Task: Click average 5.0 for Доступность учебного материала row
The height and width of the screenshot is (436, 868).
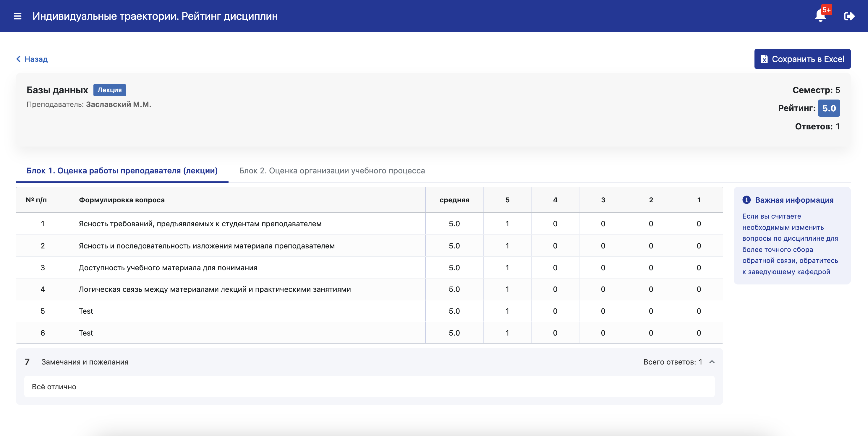Action: click(454, 268)
